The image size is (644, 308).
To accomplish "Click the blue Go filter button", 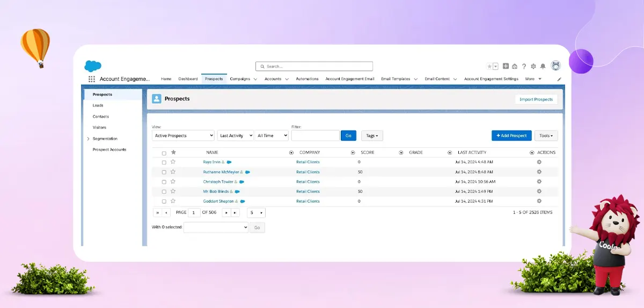I will pos(348,135).
